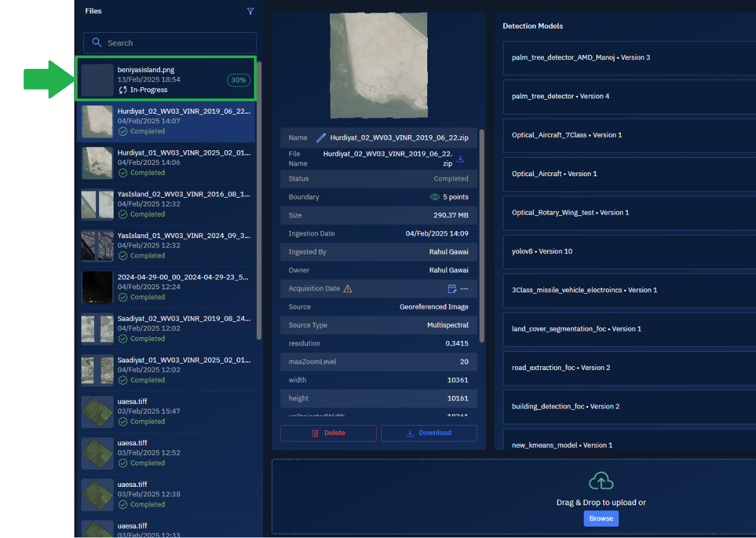Open the filter options in the Files panel

[x=251, y=11]
